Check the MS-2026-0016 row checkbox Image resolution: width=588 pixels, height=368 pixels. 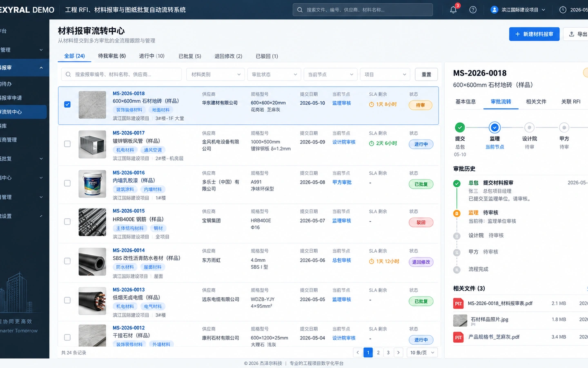[x=67, y=183]
